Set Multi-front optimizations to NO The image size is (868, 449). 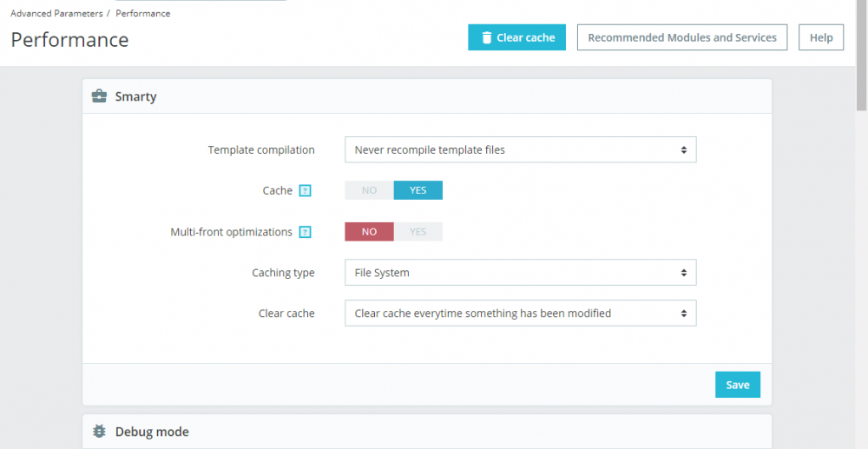(370, 232)
